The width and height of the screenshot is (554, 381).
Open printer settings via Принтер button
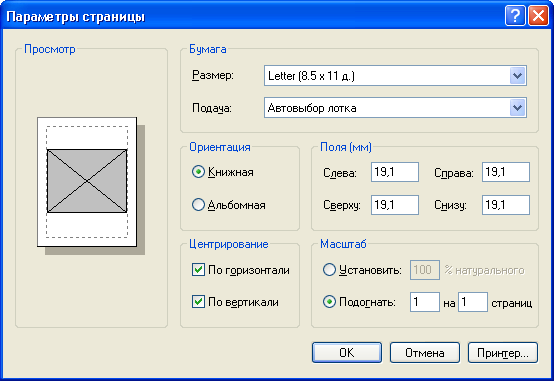point(503,352)
